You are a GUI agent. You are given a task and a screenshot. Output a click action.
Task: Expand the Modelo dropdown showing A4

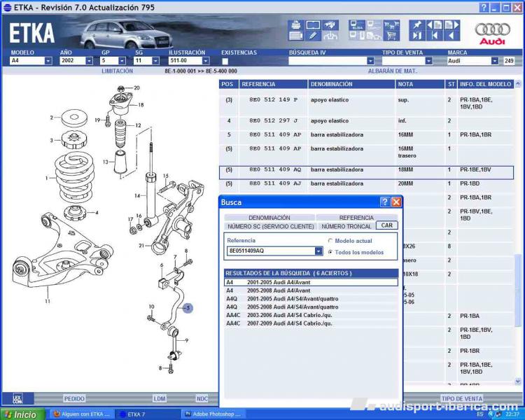[x=48, y=61]
